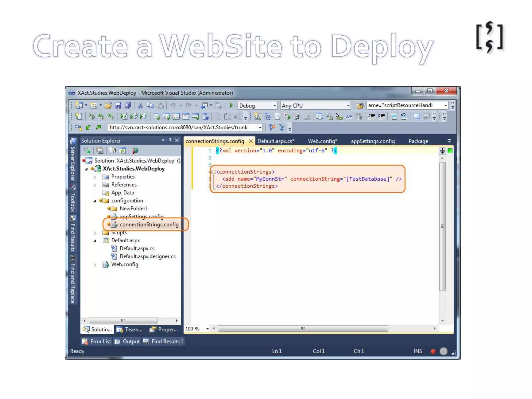Switch to the Web.config* editor tab
Viewport: 532px width, 399px height.
322,141
